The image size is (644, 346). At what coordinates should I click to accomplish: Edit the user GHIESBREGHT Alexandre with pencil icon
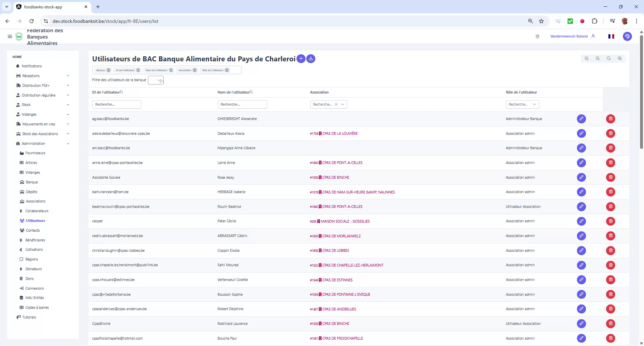[x=581, y=119]
